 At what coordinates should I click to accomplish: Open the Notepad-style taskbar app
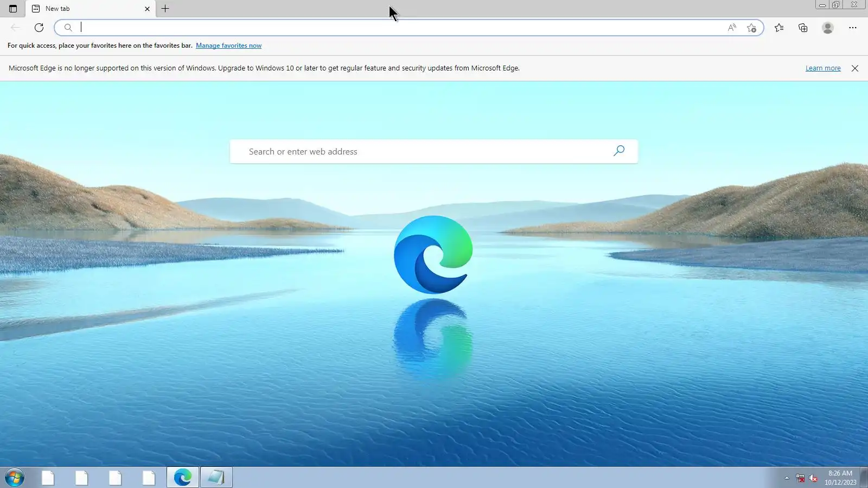point(216,478)
